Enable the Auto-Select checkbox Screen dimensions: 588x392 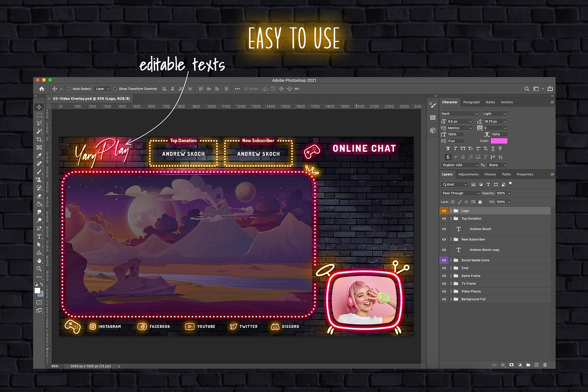tap(69, 89)
